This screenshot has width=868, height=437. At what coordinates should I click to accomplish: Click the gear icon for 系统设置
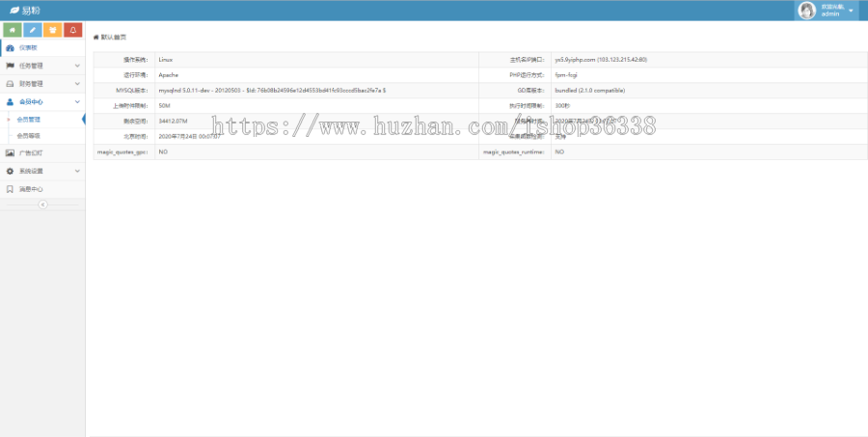point(10,171)
